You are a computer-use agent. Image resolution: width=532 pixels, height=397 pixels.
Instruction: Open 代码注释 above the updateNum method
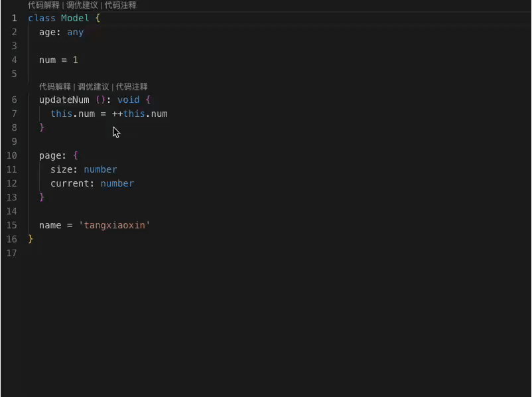coord(131,87)
